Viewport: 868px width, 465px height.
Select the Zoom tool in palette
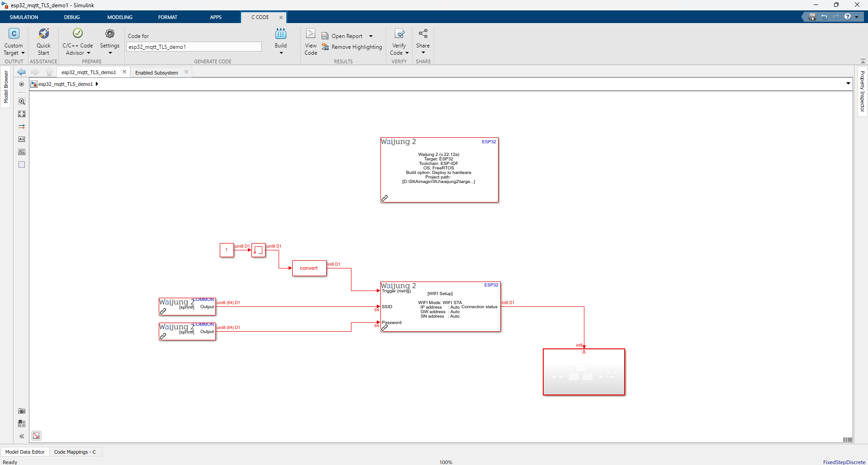pyautogui.click(x=22, y=101)
